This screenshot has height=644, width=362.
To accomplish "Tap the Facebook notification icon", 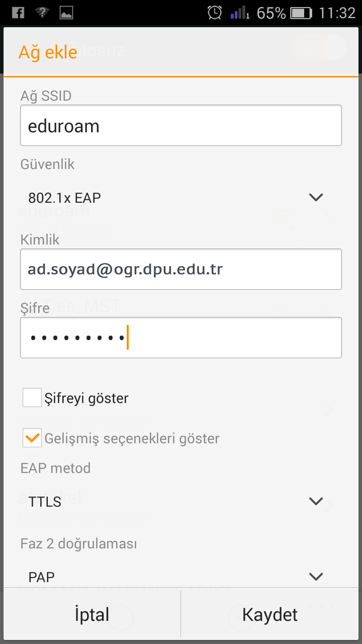I will coord(18,13).
